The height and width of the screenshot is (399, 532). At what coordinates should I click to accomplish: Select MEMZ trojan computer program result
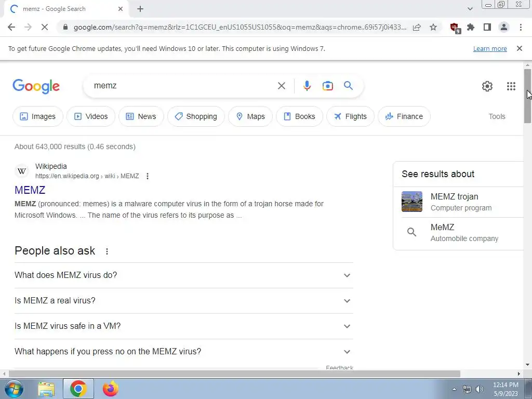[x=458, y=202]
